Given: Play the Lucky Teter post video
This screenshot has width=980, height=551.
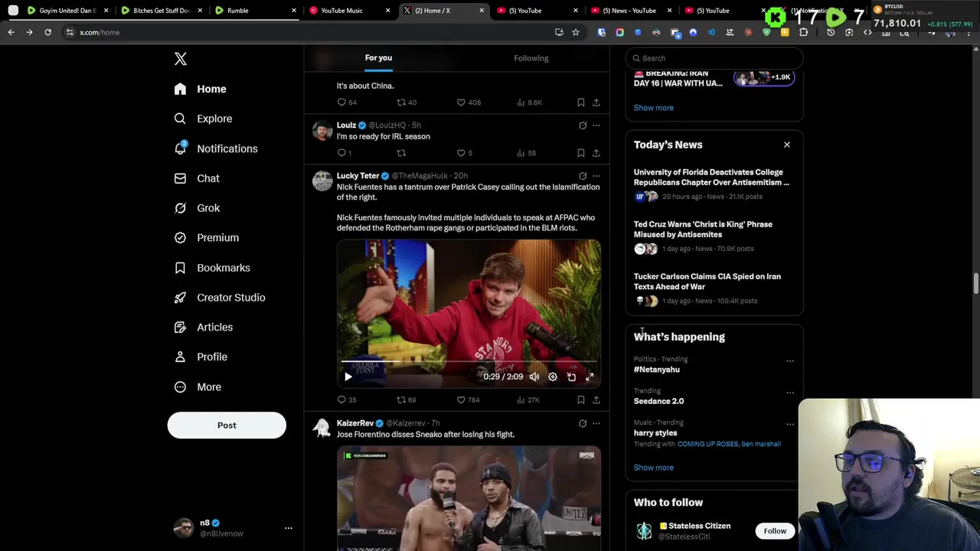Looking at the screenshot, I should [x=348, y=377].
